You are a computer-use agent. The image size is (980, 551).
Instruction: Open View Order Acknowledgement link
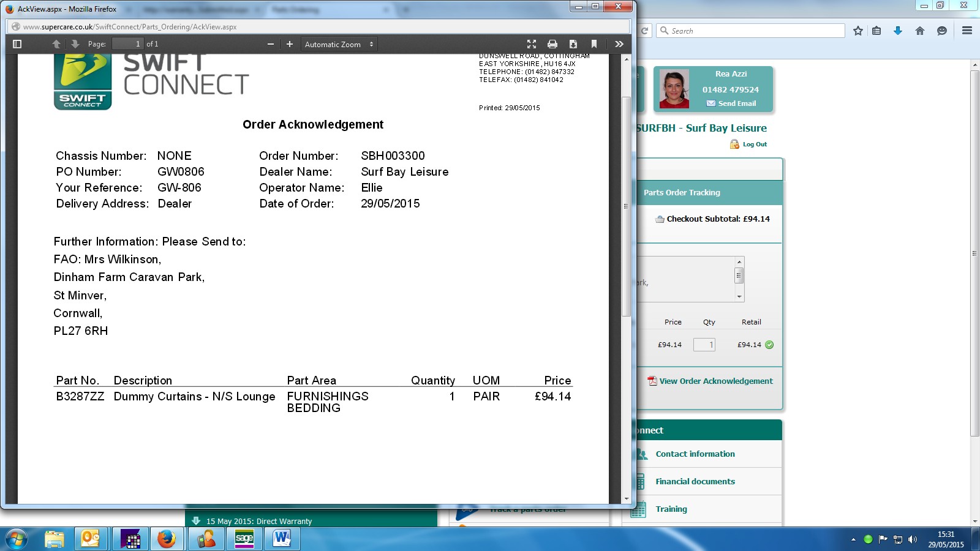[715, 381]
